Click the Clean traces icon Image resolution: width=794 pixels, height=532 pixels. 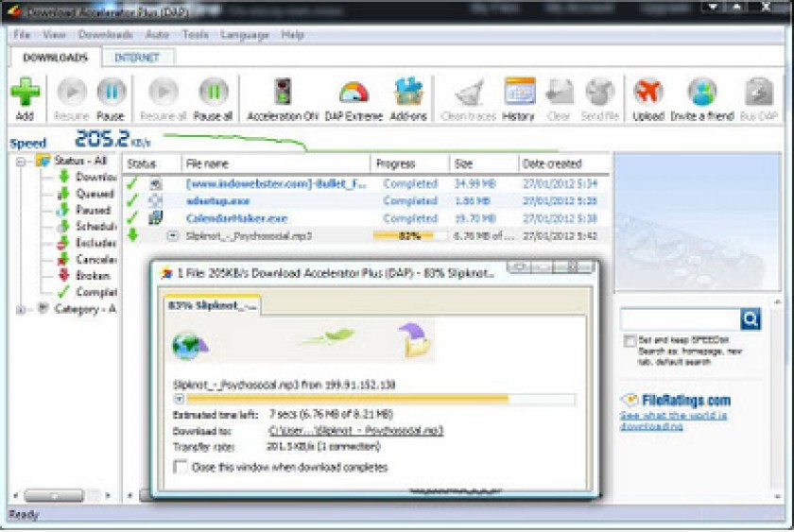point(469,94)
